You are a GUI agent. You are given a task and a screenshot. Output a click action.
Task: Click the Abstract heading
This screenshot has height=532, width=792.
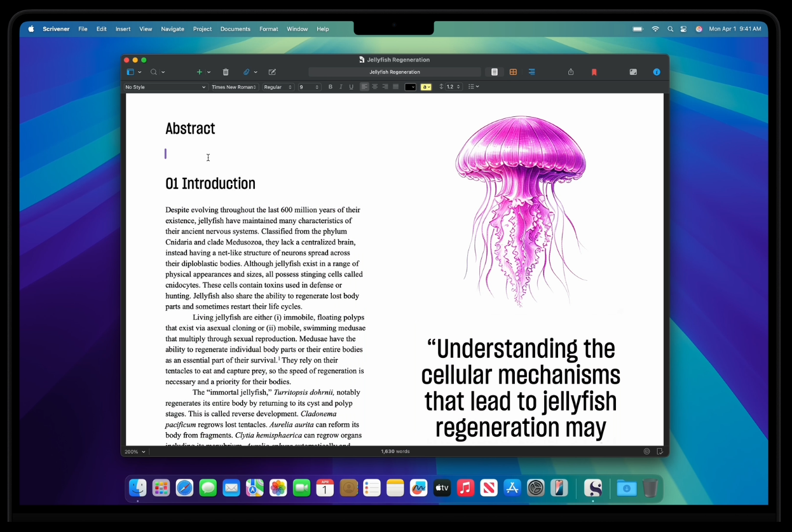[x=190, y=128]
